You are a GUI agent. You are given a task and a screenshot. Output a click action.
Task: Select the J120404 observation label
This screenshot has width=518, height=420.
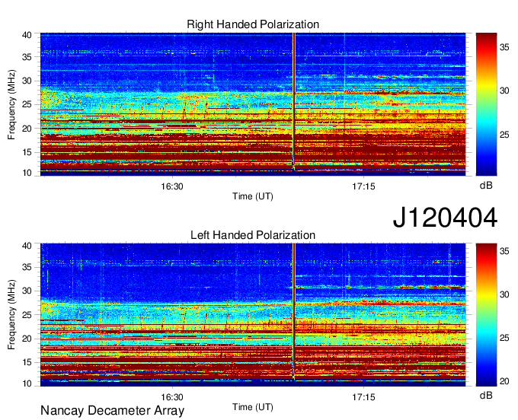coord(445,218)
